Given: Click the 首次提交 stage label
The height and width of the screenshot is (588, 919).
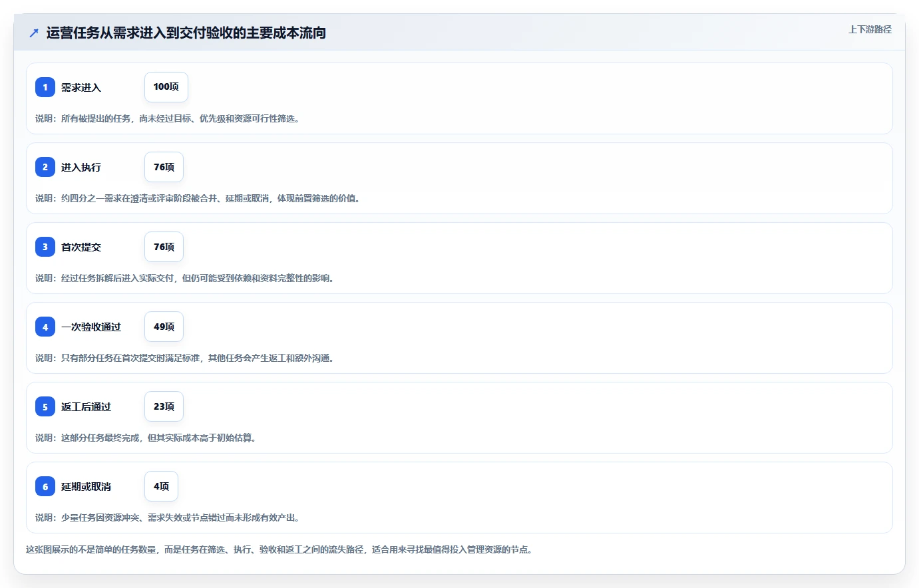Looking at the screenshot, I should [81, 247].
